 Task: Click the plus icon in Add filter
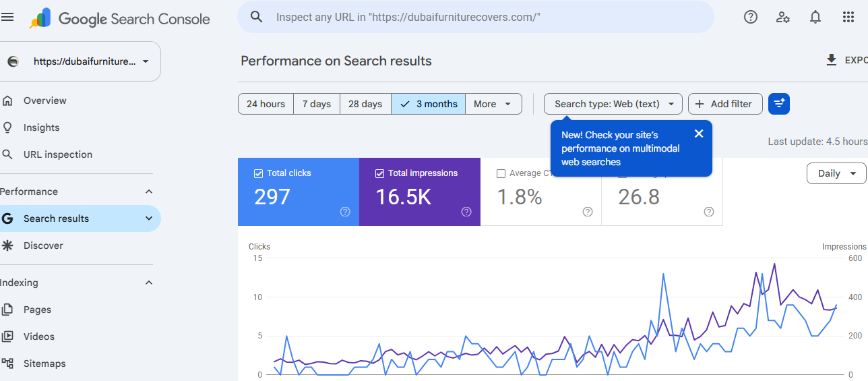tap(700, 104)
